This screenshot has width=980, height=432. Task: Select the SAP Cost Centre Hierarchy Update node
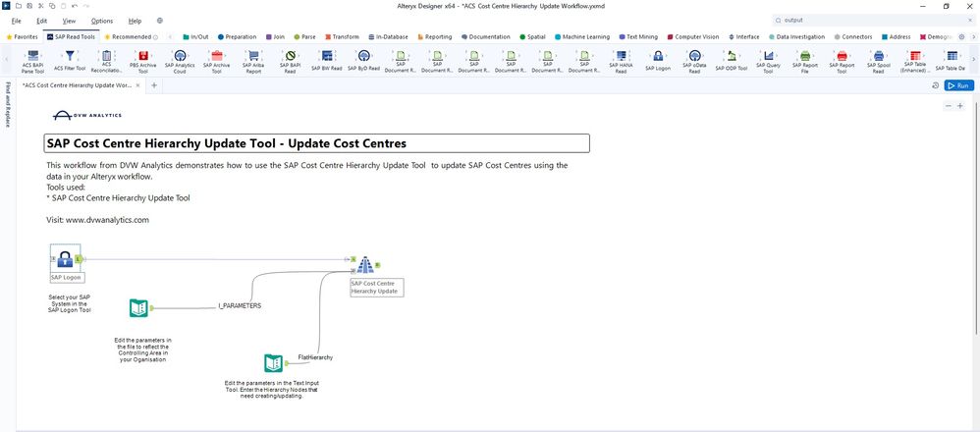[x=365, y=265]
